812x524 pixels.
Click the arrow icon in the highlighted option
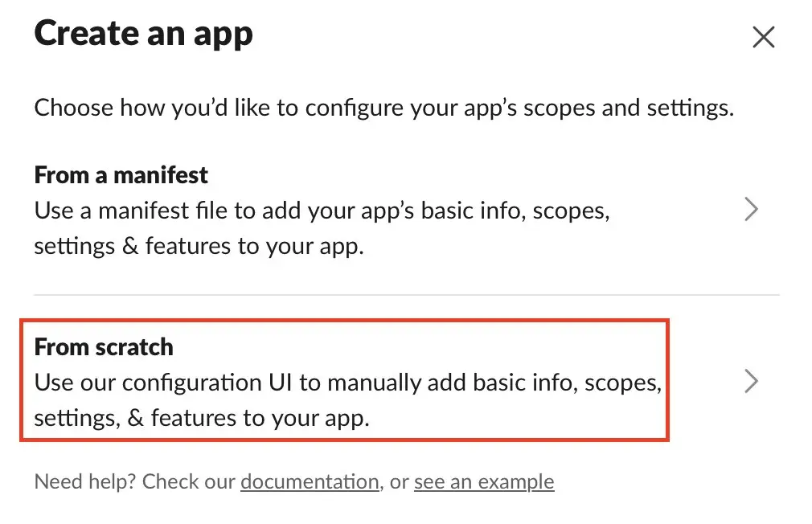(x=753, y=381)
